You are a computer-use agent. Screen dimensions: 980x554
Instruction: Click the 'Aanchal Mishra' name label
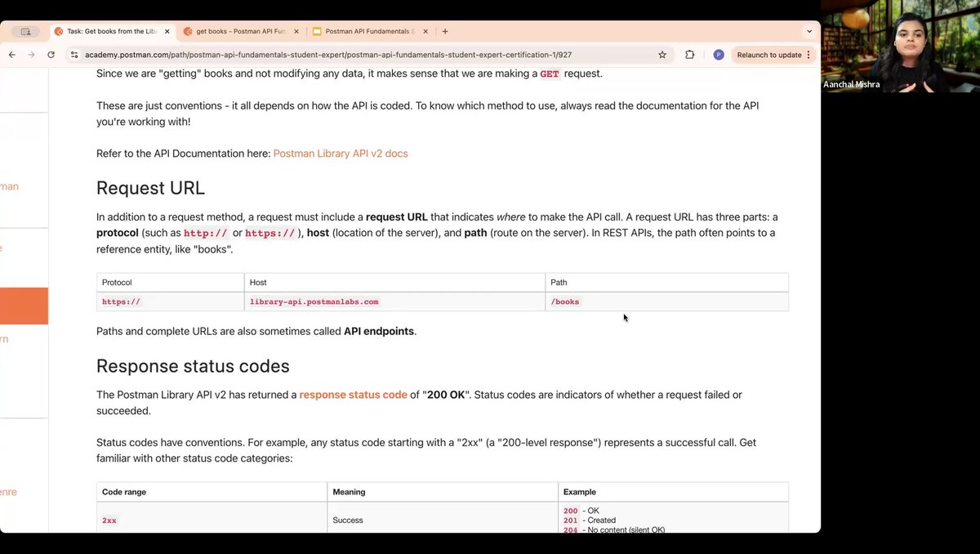tap(852, 85)
